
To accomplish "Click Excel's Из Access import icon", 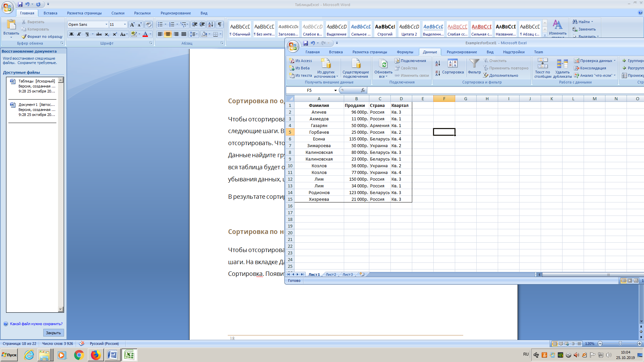I will click(301, 61).
